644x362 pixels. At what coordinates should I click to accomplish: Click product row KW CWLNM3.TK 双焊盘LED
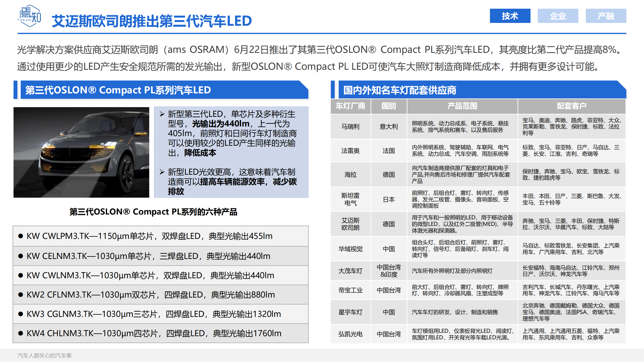tap(161, 275)
